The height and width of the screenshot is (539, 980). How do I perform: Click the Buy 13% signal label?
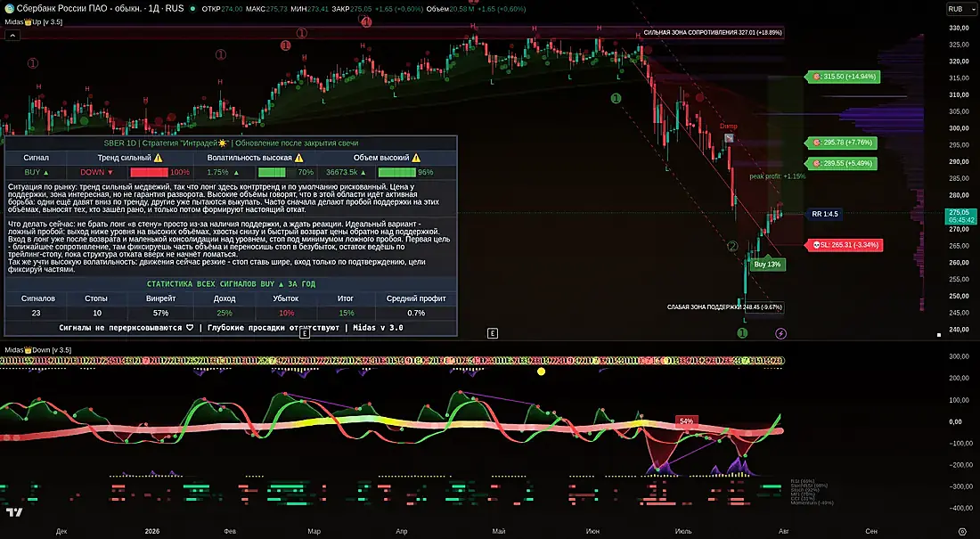767,264
